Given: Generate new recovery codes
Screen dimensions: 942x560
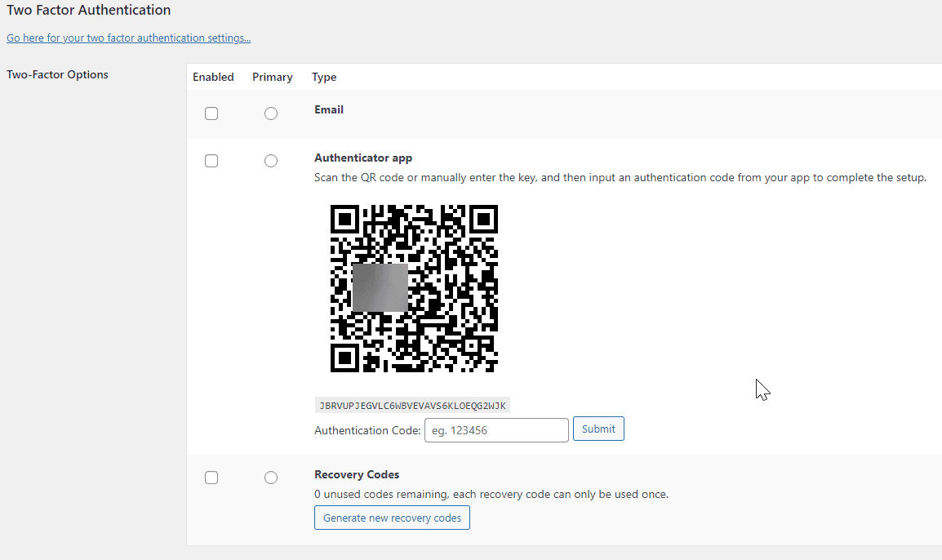Looking at the screenshot, I should coord(392,517).
